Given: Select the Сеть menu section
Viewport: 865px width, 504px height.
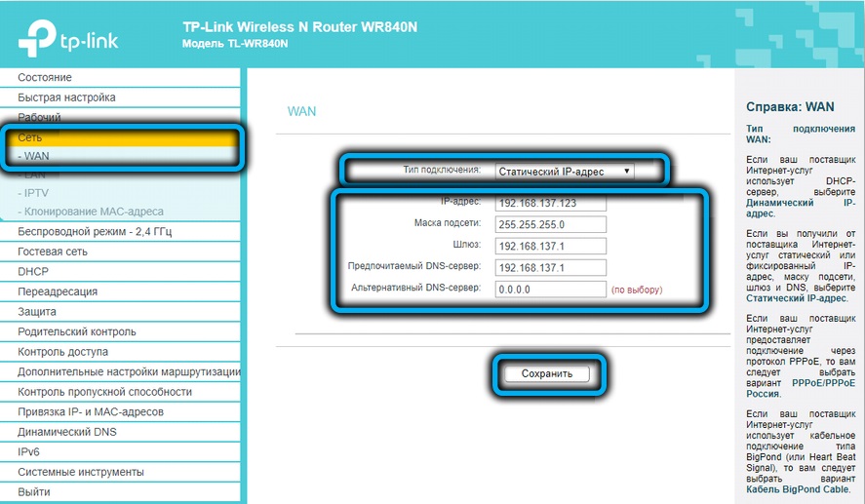Looking at the screenshot, I should pyautogui.click(x=120, y=137).
